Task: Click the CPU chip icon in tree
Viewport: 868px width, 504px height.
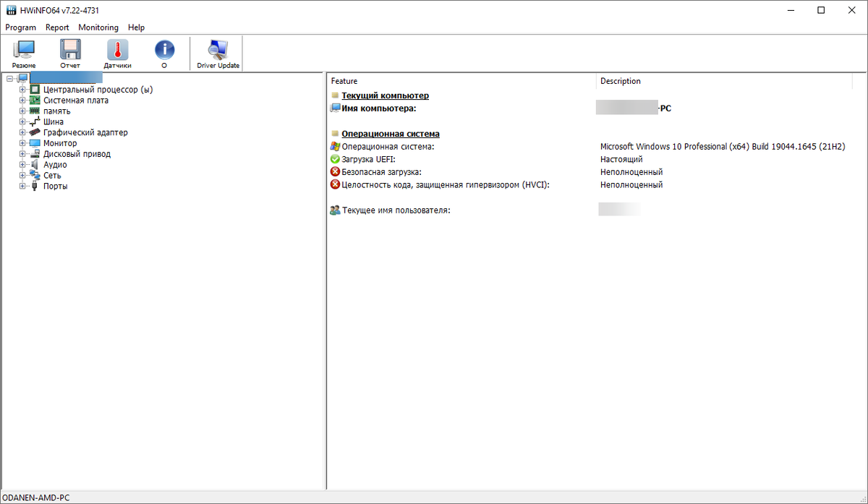Action: [x=35, y=90]
